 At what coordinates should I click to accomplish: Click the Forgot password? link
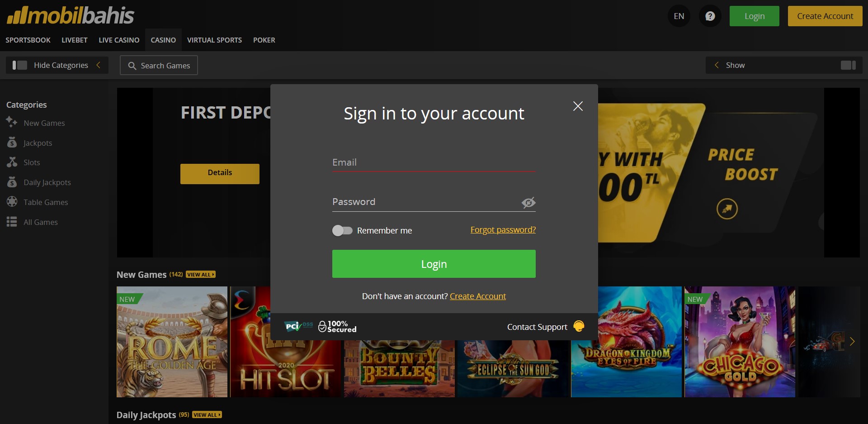[x=503, y=230]
